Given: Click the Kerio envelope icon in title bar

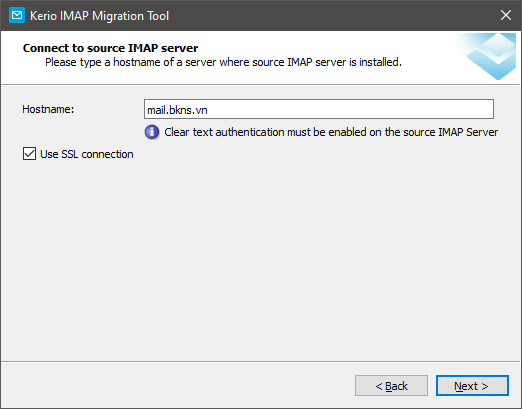Looking at the screenshot, I should [x=17, y=15].
